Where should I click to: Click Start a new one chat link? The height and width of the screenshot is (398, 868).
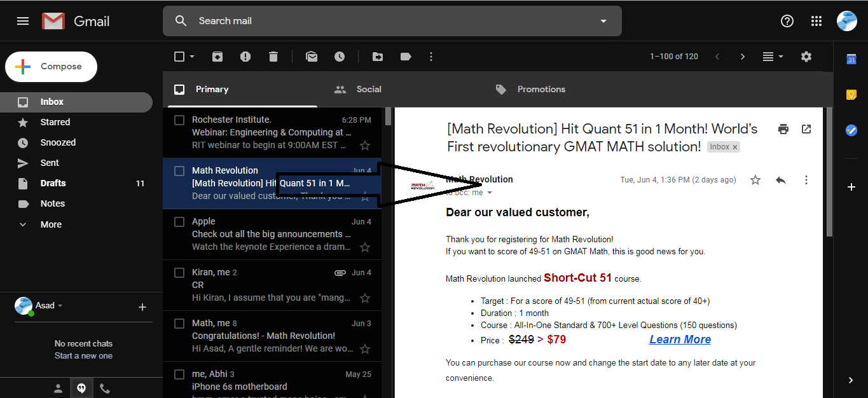[x=83, y=356]
